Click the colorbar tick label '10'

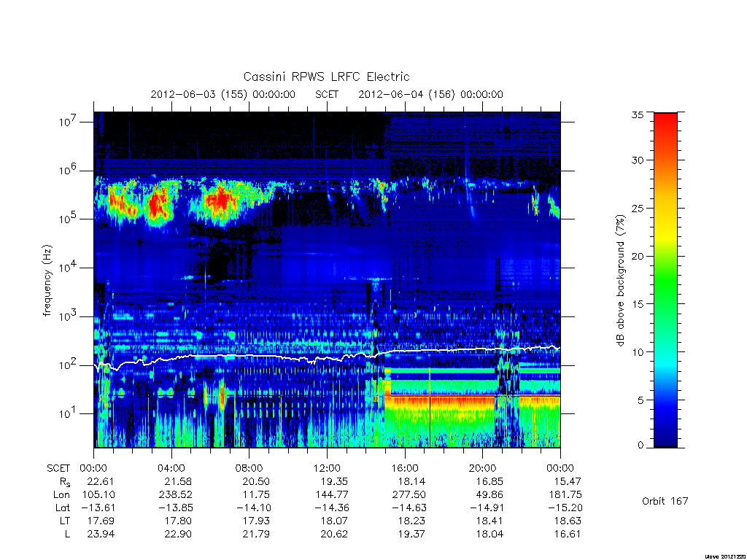637,352
